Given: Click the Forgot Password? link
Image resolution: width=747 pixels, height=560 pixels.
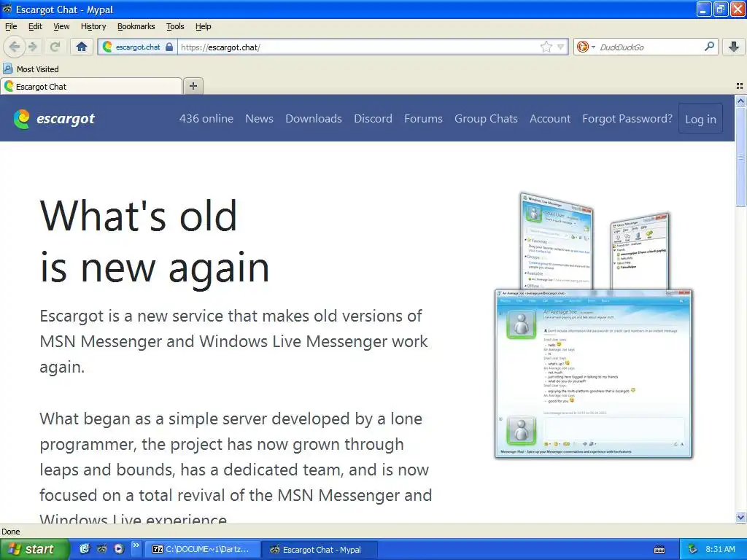Looking at the screenshot, I should (627, 119).
